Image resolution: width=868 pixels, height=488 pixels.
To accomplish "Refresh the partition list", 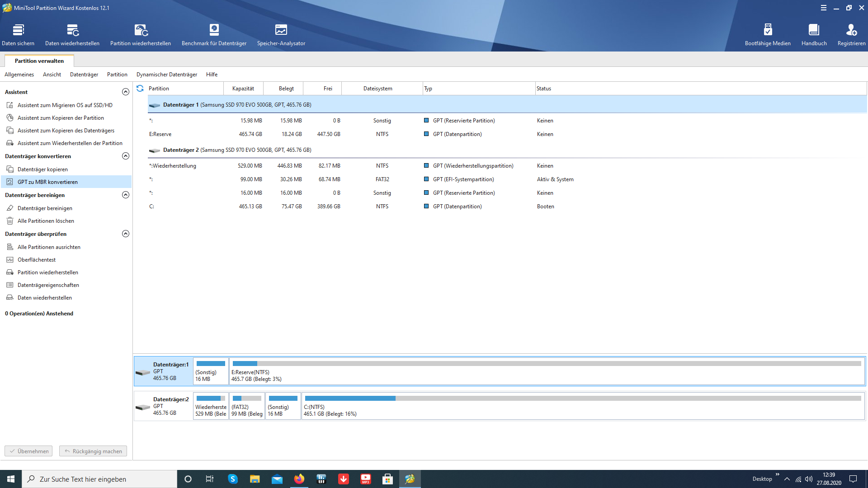I will [x=140, y=89].
